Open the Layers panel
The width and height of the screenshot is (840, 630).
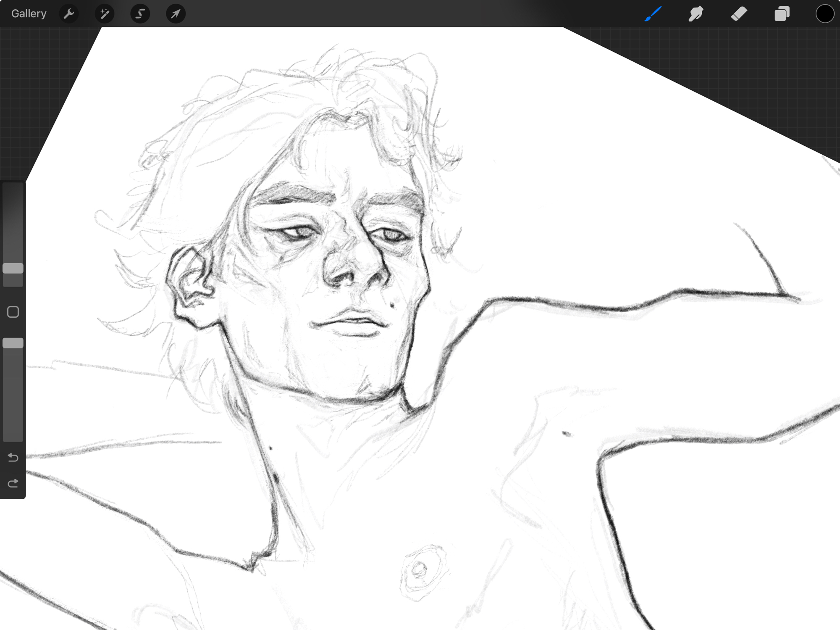click(782, 14)
